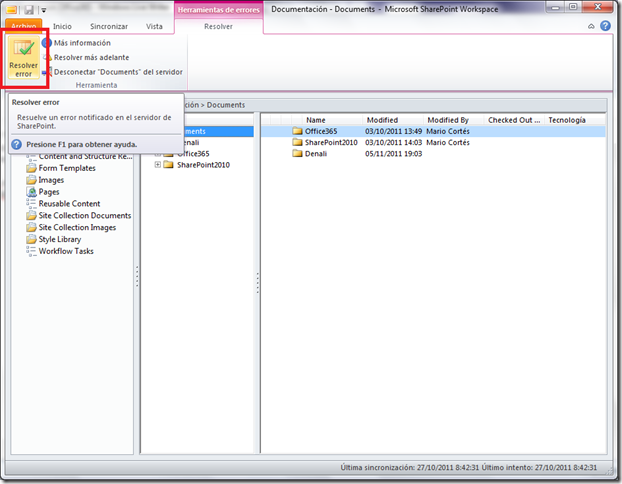
Task: Select Style Library in the sidebar
Action: [x=60, y=240]
